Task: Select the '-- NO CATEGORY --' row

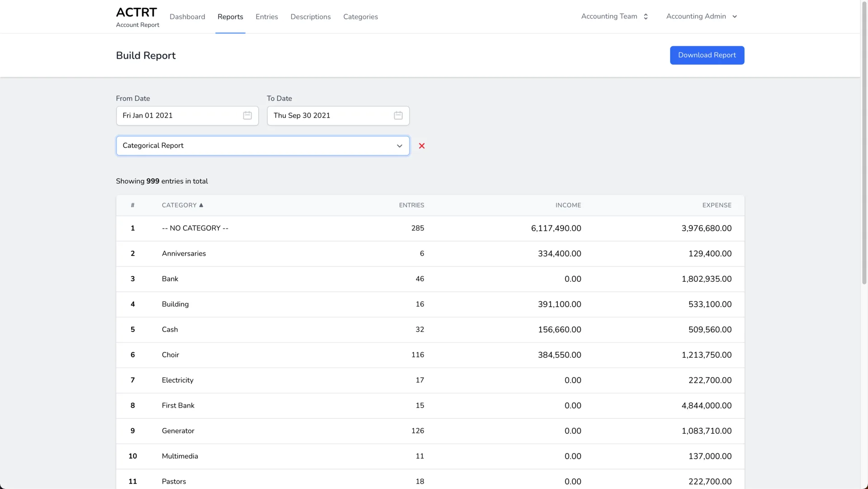Action: coord(430,228)
